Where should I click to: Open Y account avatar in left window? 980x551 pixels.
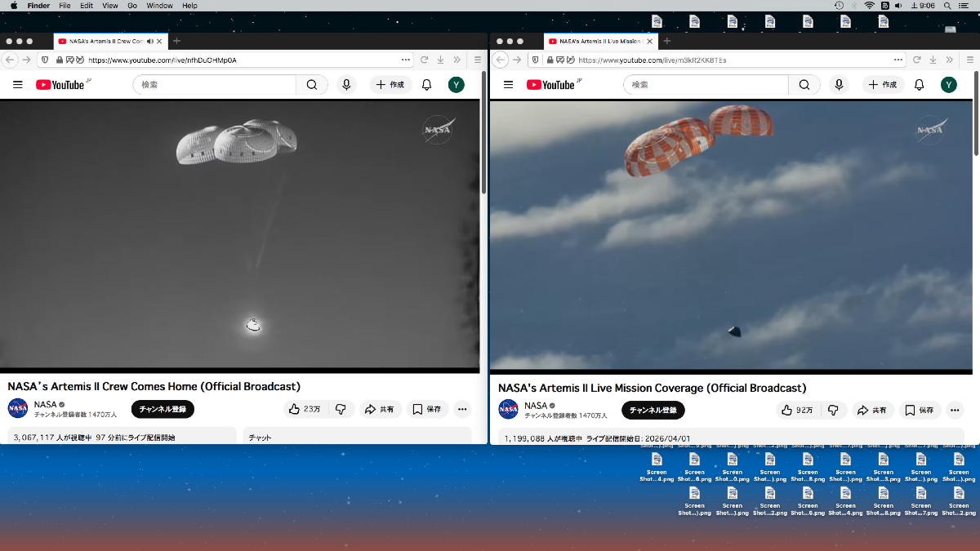click(457, 85)
